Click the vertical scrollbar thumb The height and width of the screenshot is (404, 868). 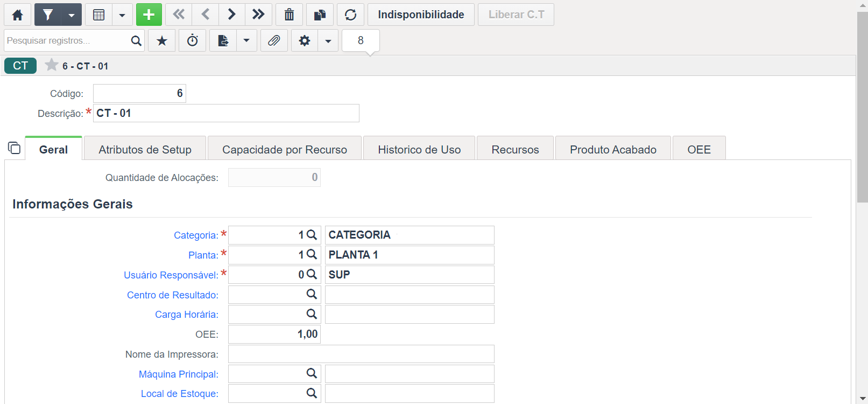863,107
